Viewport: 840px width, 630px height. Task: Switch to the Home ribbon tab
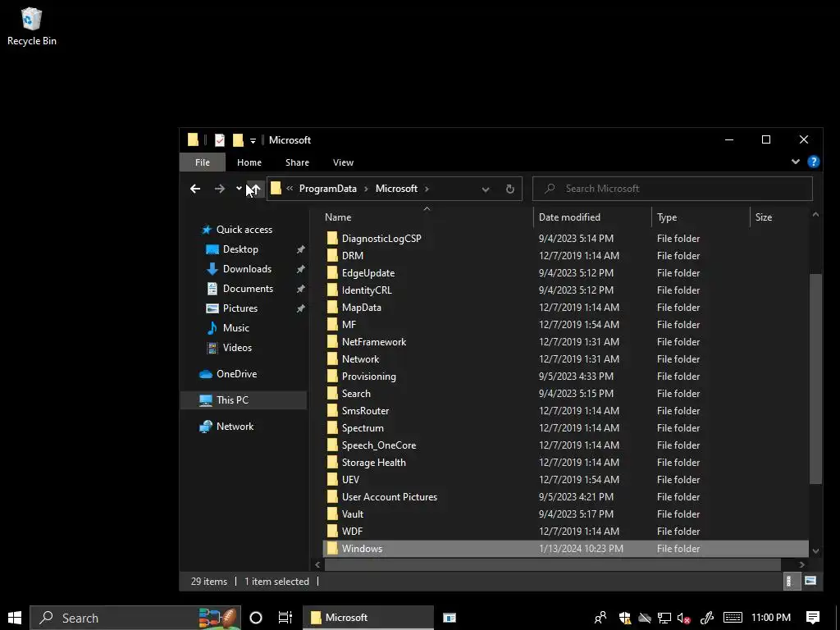249,162
